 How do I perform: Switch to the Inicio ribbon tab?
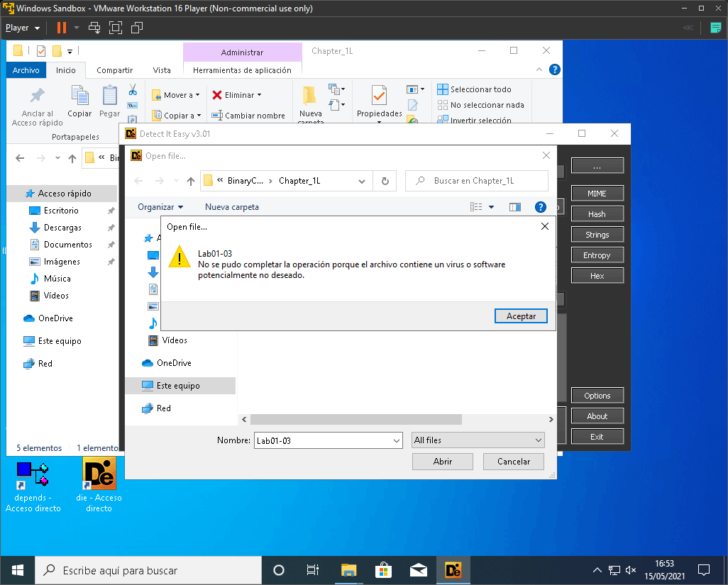pyautogui.click(x=65, y=70)
